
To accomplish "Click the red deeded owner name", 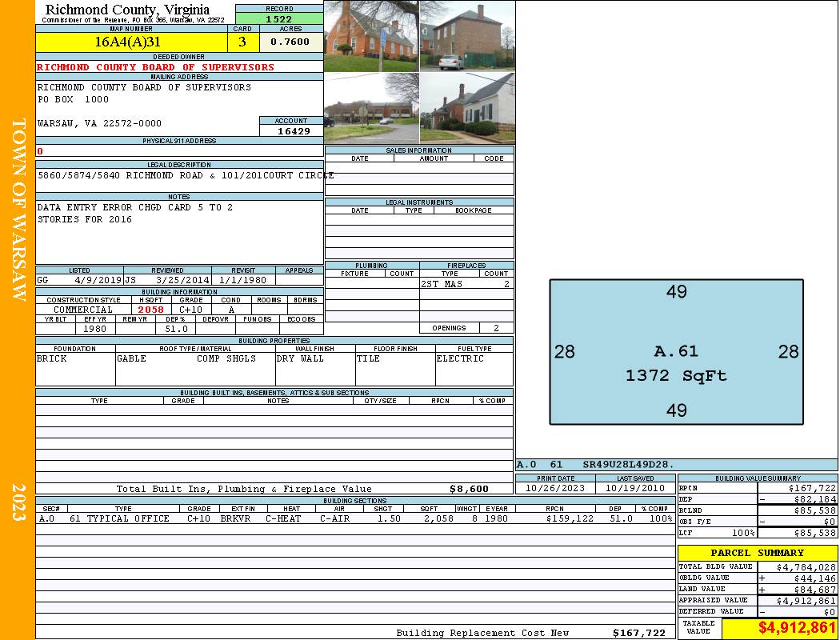I will coord(155,67).
